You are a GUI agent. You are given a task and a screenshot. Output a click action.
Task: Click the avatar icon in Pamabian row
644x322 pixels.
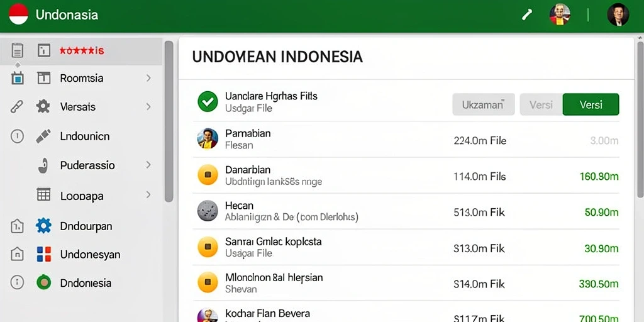pyautogui.click(x=208, y=138)
